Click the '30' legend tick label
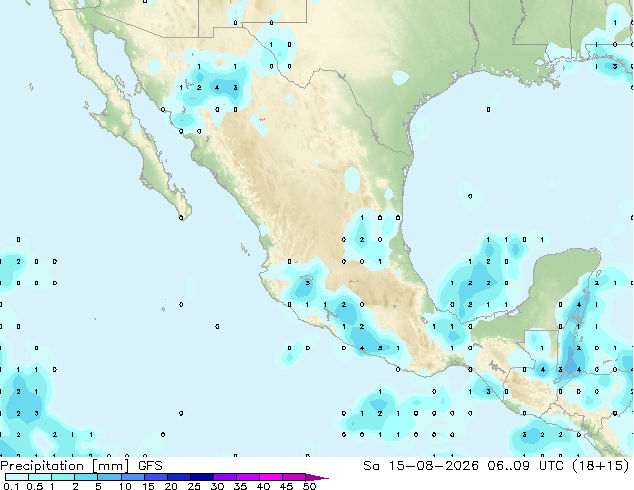The image size is (634, 490). (x=217, y=486)
